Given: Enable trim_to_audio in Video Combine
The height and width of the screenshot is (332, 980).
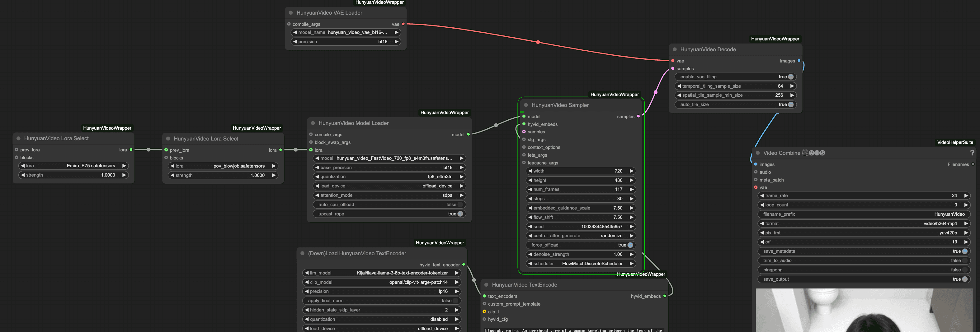Looking at the screenshot, I should [x=864, y=261].
